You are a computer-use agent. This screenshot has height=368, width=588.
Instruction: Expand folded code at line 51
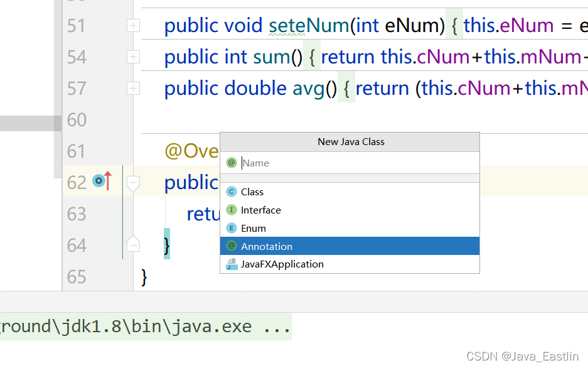click(133, 26)
